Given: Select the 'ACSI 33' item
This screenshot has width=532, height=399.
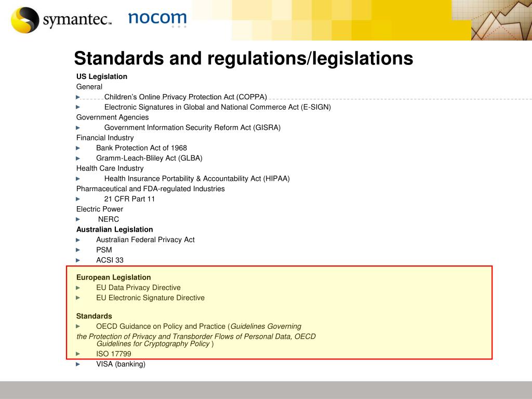Looking at the screenshot, I should point(110,260).
